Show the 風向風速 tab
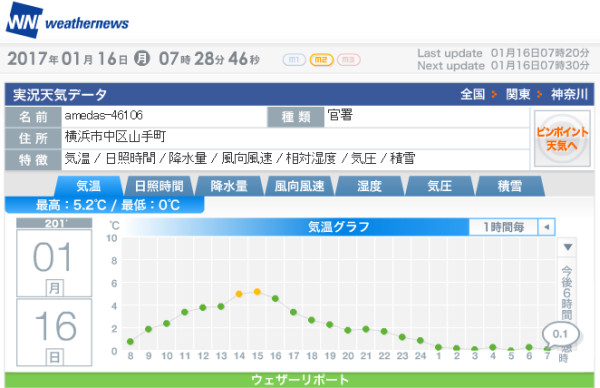The width and height of the screenshot is (600, 388). [x=299, y=186]
